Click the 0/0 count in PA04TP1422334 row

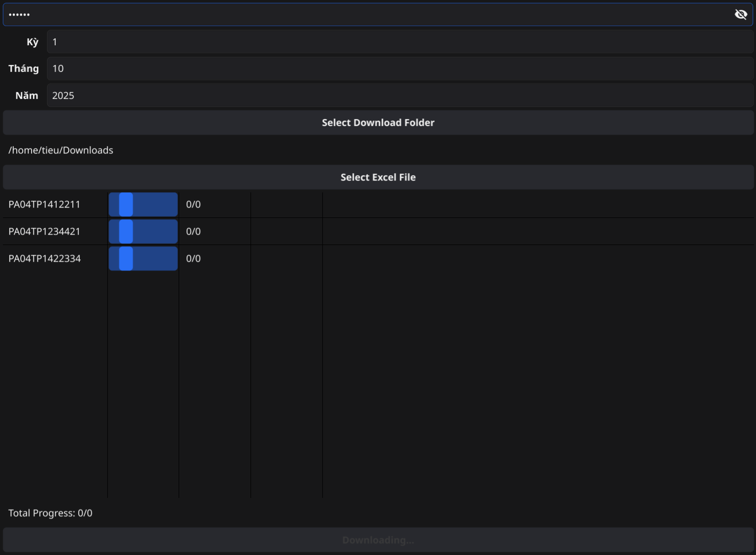pos(193,258)
